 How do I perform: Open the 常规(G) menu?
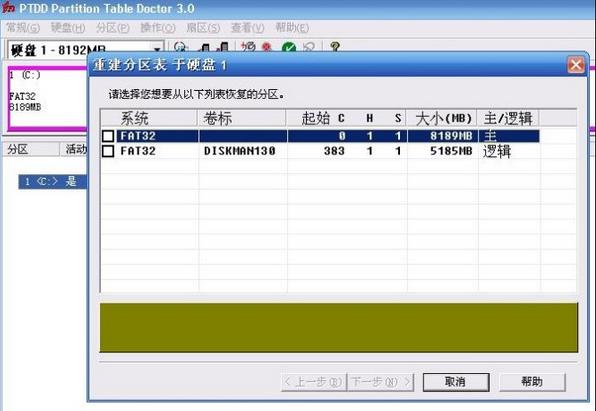pos(23,28)
